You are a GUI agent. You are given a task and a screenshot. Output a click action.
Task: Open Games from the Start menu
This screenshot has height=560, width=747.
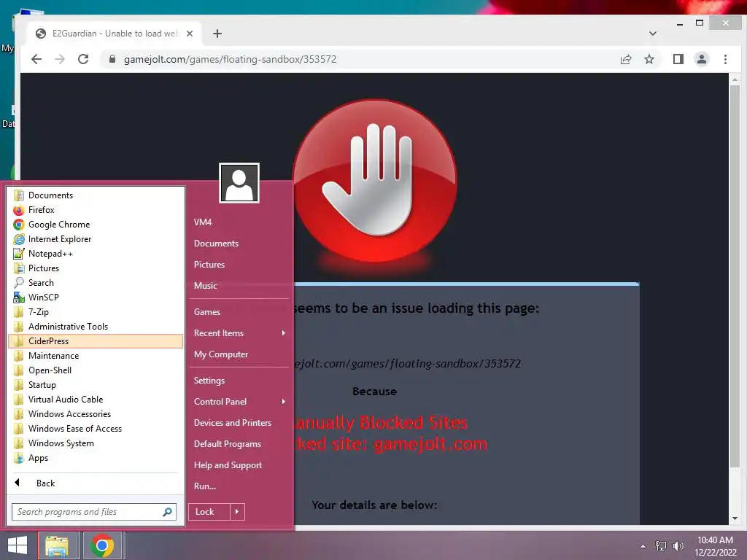[x=239, y=312]
